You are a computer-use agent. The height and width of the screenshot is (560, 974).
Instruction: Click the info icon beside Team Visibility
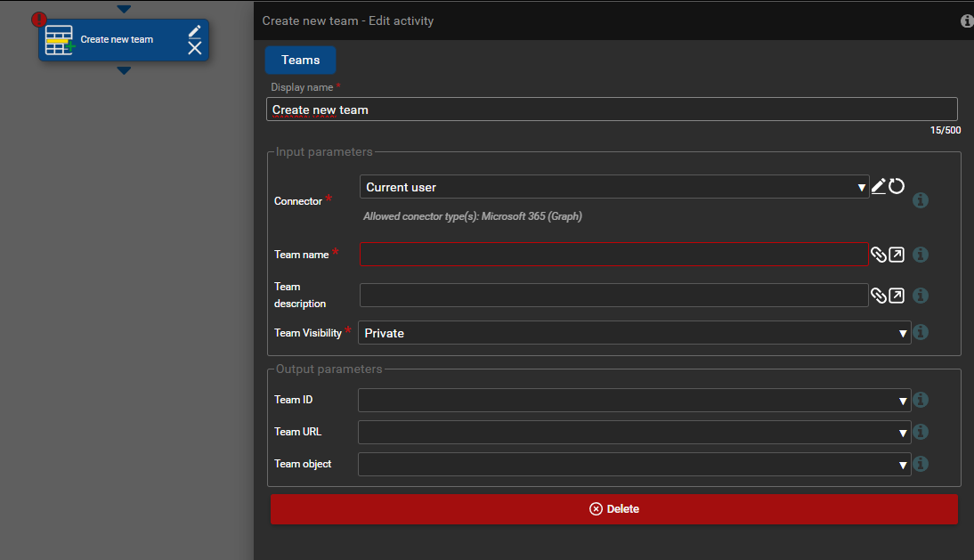[921, 332]
